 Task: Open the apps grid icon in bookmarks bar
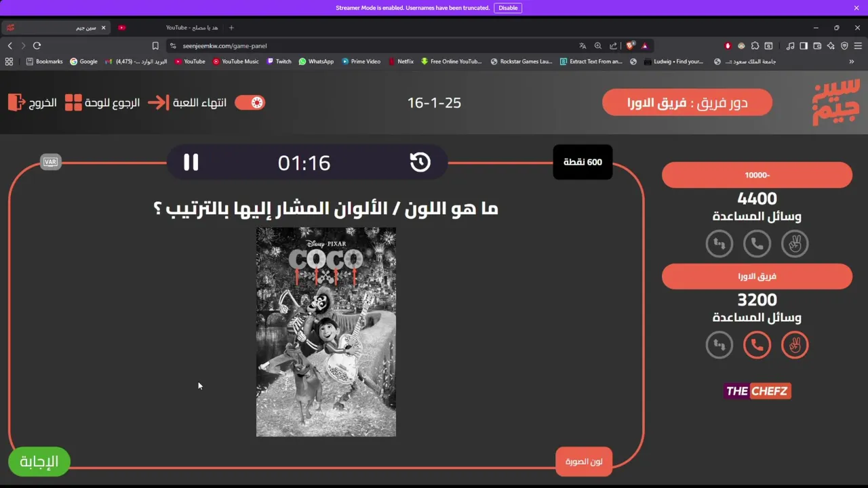[x=9, y=61]
